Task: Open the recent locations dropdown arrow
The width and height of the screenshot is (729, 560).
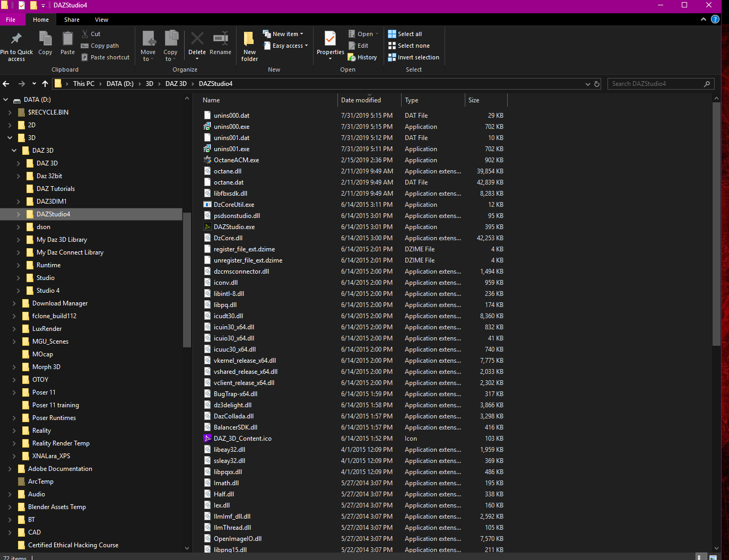Action: 34,84
